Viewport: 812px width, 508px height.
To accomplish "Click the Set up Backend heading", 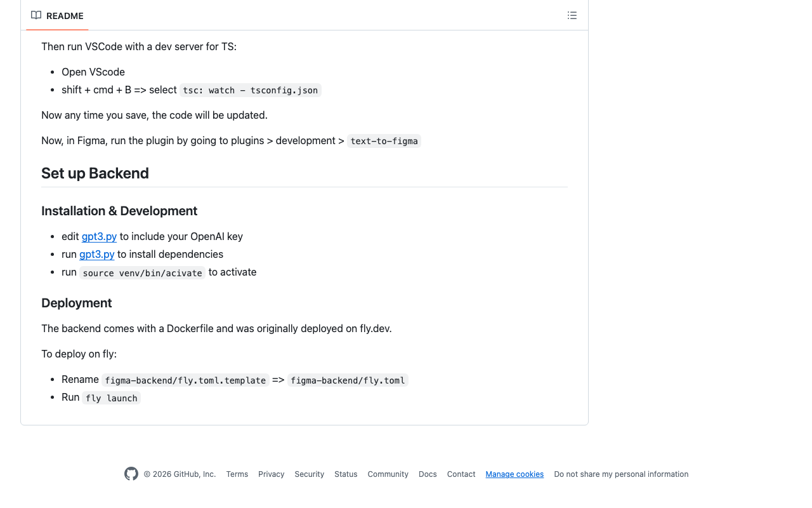I will (95, 173).
